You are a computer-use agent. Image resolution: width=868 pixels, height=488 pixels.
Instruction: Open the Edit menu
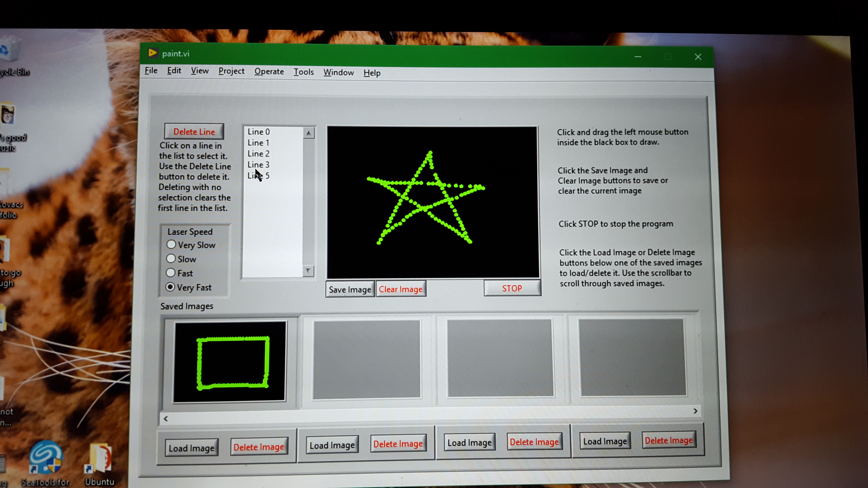[x=174, y=71]
